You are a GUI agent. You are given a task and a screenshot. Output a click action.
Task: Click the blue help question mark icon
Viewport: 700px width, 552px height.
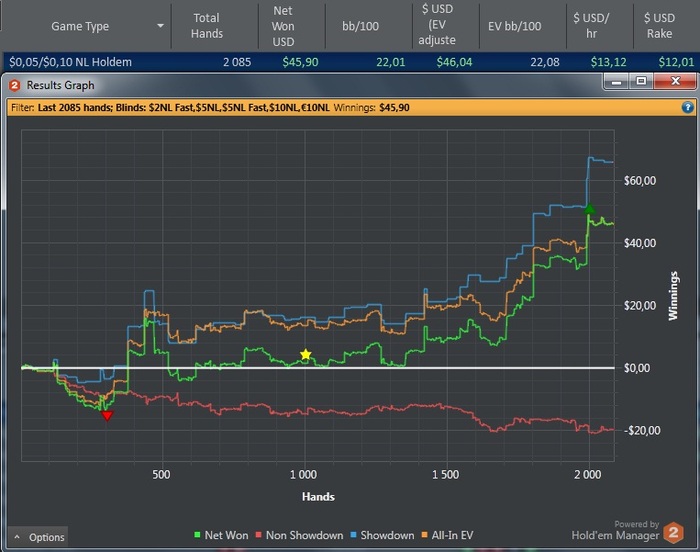tap(688, 107)
